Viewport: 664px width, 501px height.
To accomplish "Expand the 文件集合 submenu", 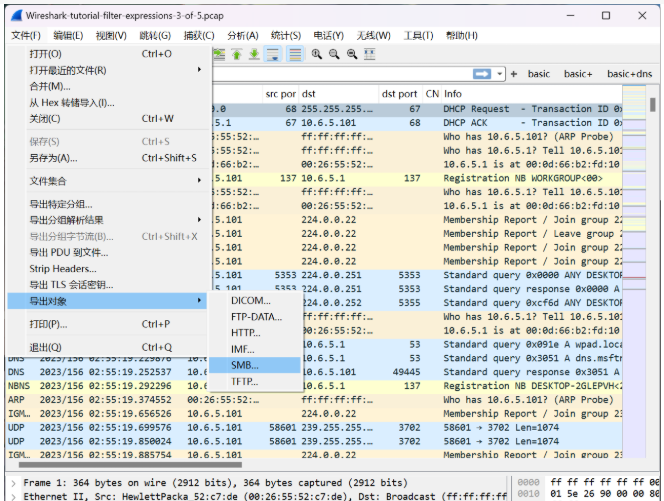I will [x=109, y=181].
